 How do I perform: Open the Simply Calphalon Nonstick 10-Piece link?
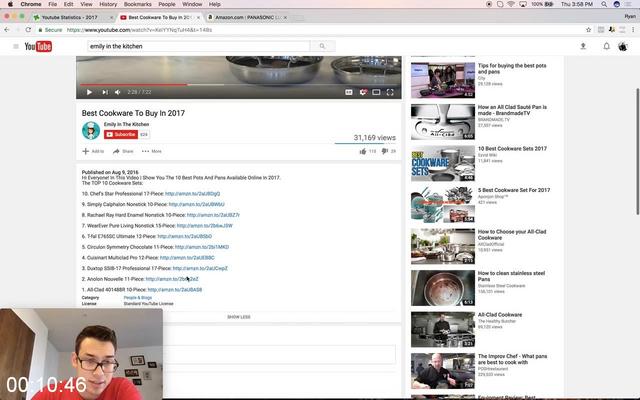[x=196, y=204]
